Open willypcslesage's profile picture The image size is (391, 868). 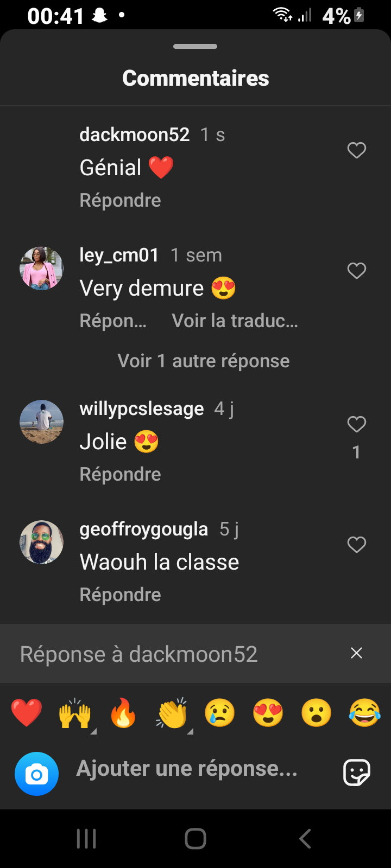(42, 422)
